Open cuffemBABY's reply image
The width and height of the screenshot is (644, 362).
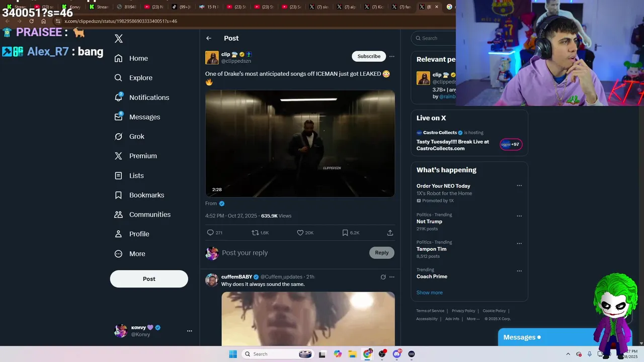tap(308, 319)
